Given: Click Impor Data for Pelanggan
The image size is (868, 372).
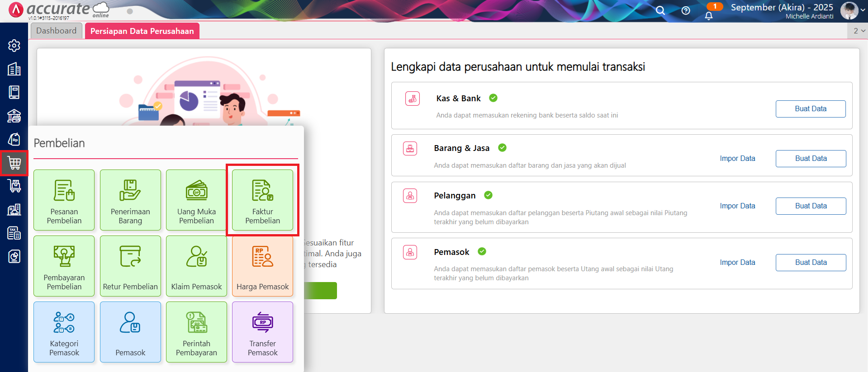Looking at the screenshot, I should click(737, 206).
